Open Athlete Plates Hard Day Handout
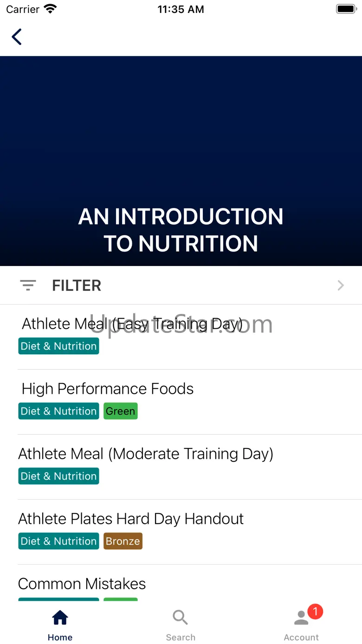Screen dimensions: 362x644 (x=131, y=519)
